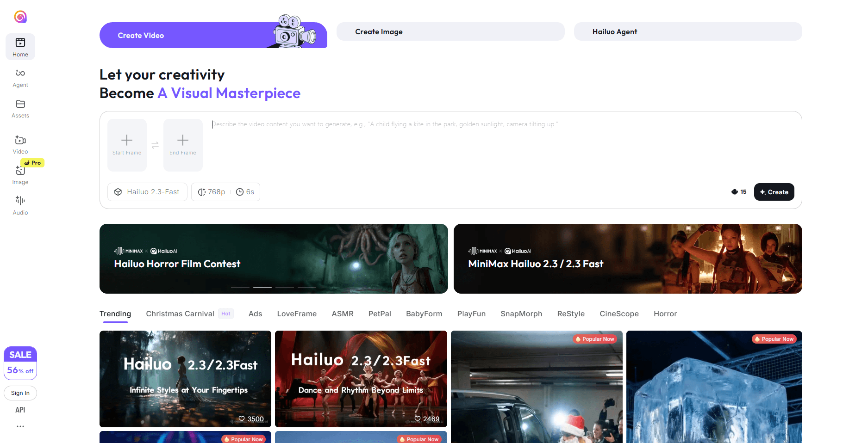Click the Create generate button
Viewport: 868px width, 443px height.
pos(774,192)
